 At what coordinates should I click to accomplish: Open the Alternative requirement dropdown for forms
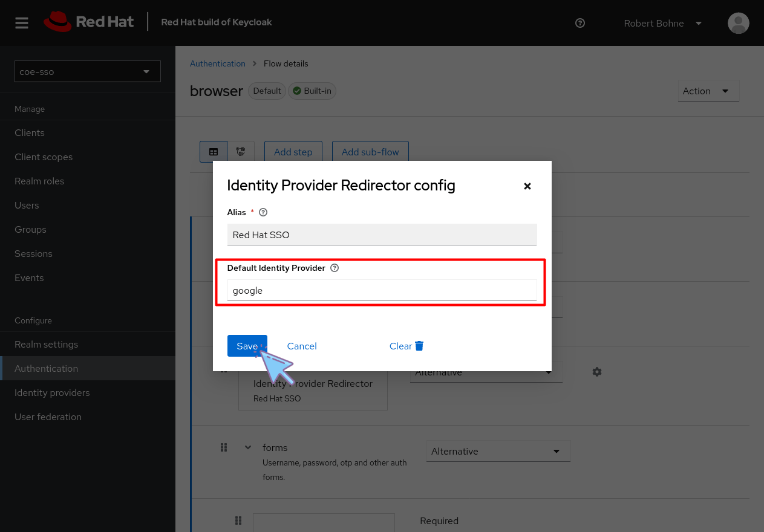[x=498, y=451]
